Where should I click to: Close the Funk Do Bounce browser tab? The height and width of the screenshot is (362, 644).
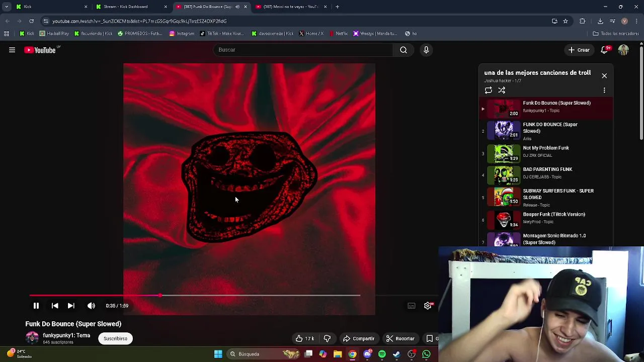[246, 7]
